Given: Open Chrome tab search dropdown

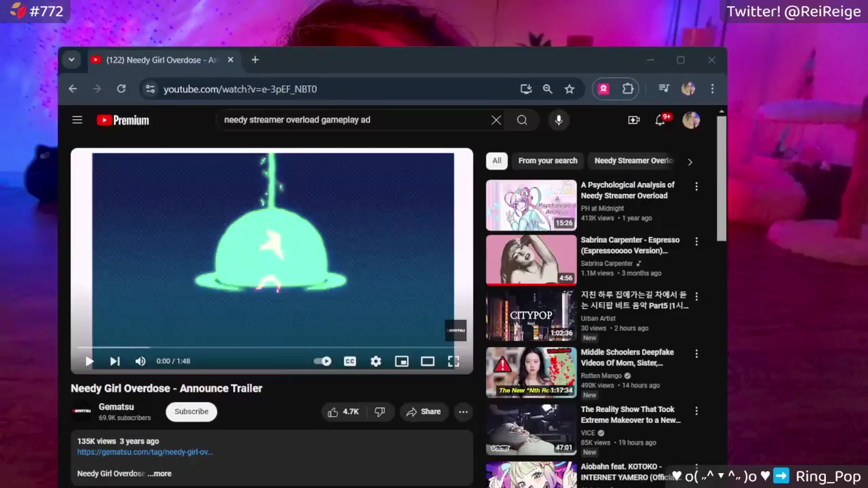Looking at the screenshot, I should pos(71,60).
